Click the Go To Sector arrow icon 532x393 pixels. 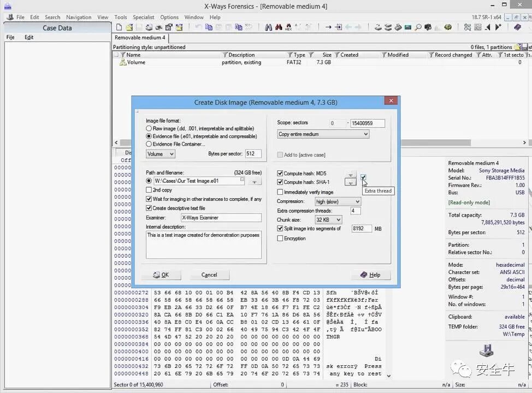coord(338,27)
